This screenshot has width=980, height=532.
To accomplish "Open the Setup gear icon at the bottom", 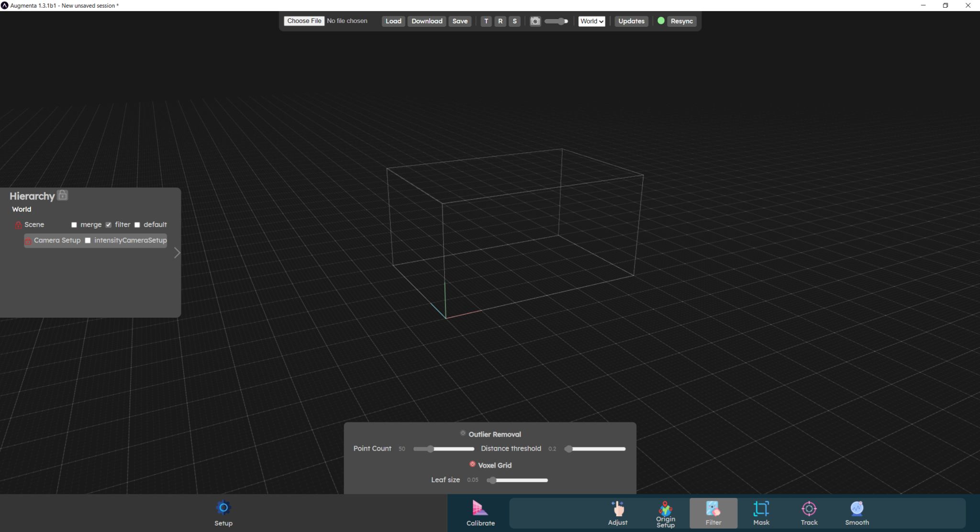I will (223, 508).
